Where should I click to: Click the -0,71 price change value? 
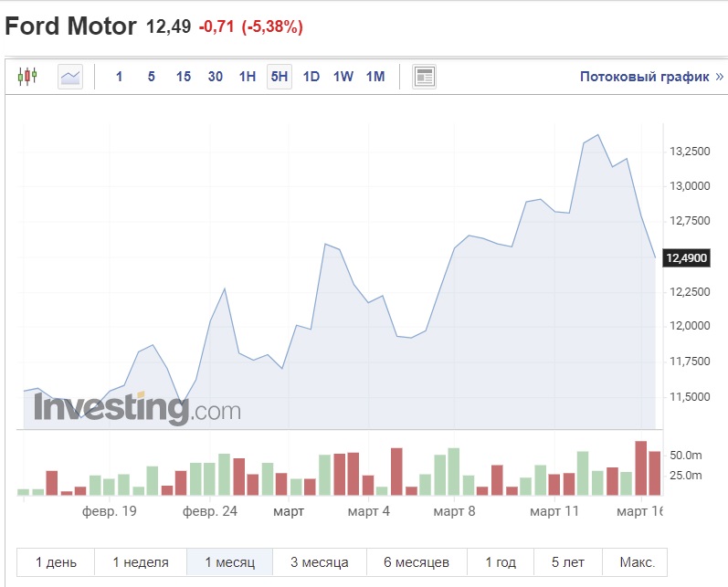(216, 26)
